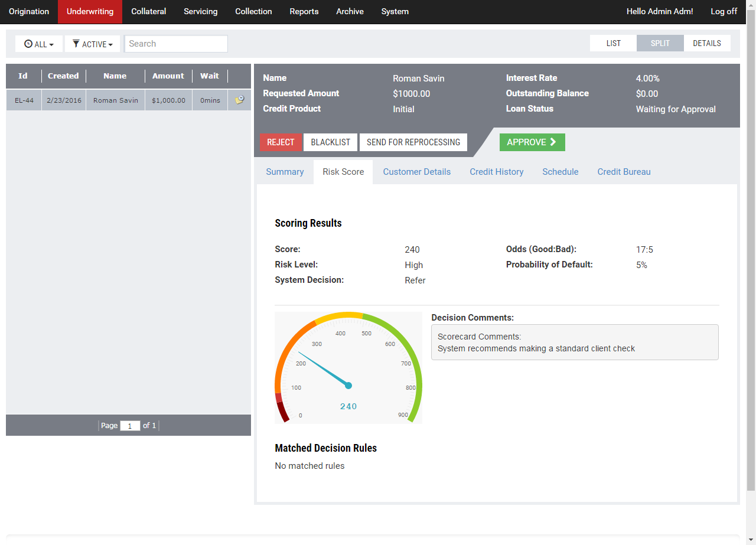Click Hello Admin Adm! user link
This screenshot has width=756, height=545.
(x=660, y=12)
